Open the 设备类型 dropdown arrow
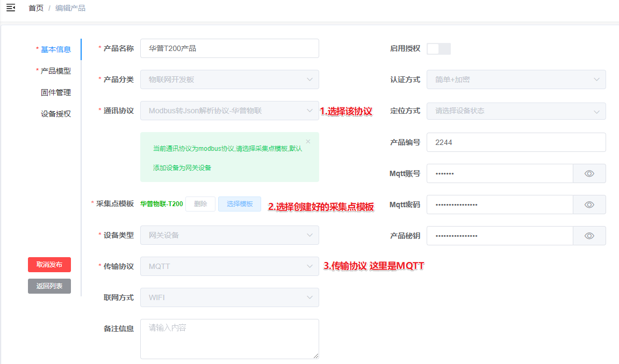The height and width of the screenshot is (364, 619). click(x=309, y=235)
